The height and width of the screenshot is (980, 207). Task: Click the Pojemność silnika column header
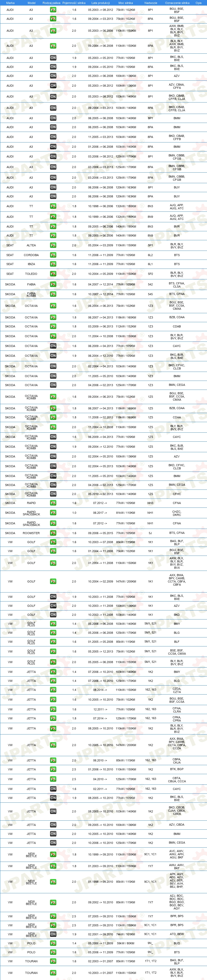point(74,3)
